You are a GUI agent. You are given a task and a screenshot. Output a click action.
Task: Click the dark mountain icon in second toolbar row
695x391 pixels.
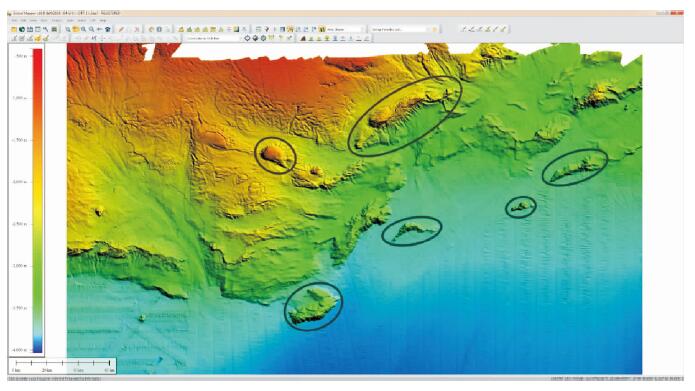tap(303, 38)
